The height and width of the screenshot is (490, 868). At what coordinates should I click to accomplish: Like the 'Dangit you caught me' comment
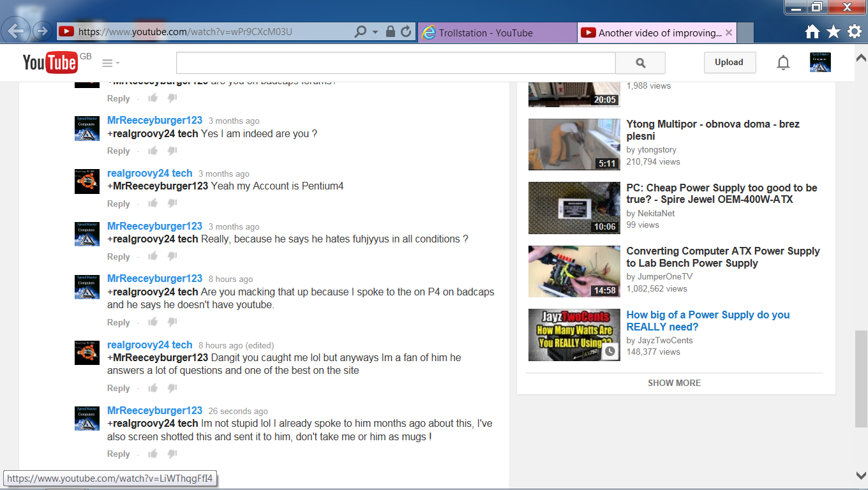[153, 388]
